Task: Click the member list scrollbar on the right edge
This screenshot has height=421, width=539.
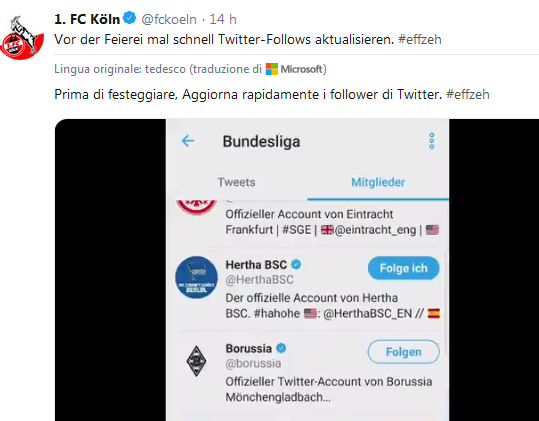Action: [446, 302]
